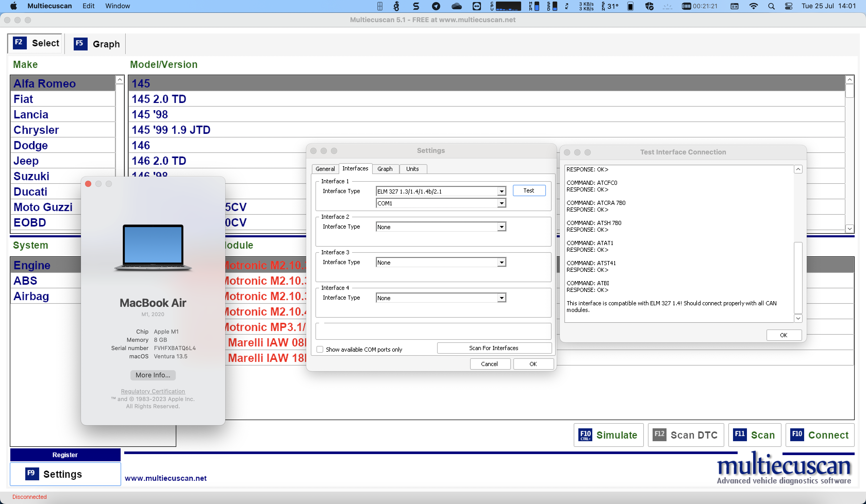Open the Units tab

[x=412, y=169]
